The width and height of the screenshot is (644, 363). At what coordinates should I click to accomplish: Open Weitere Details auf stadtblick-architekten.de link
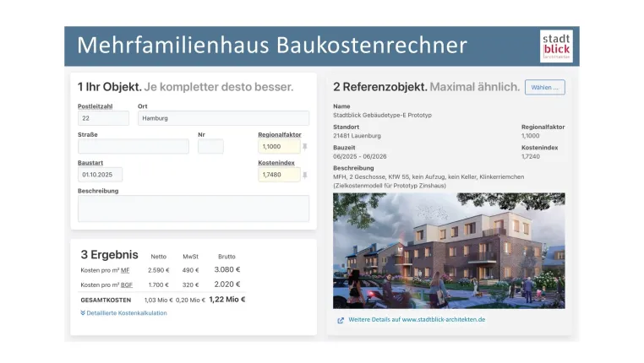(x=417, y=319)
